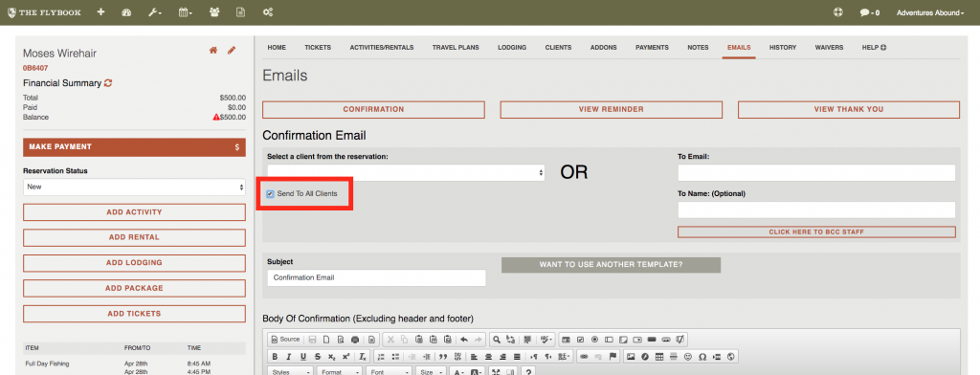Open the customers group icon in navbar
This screenshot has height=375, width=980.
tap(214, 11)
